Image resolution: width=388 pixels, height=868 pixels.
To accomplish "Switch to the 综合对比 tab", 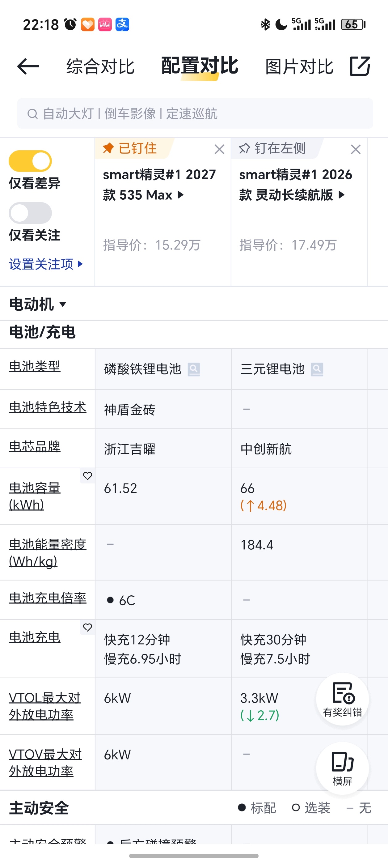I will coord(100,66).
